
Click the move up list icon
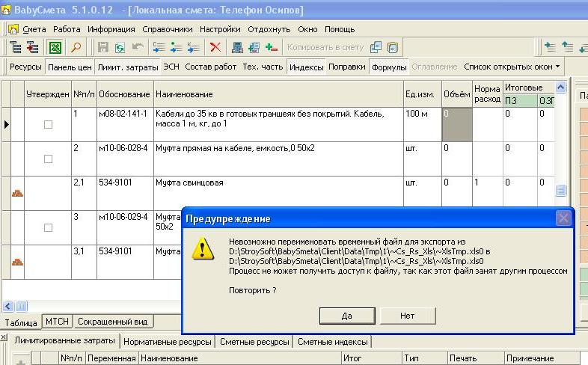(x=567, y=48)
